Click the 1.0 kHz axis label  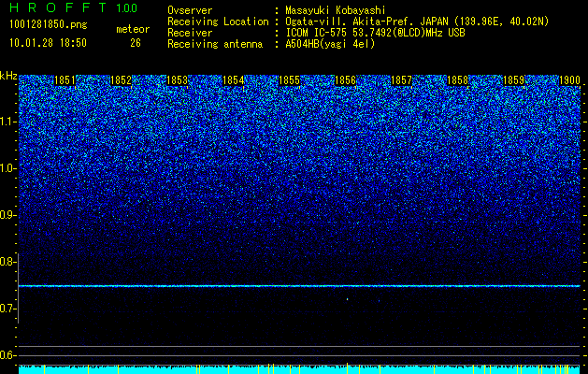pos(7,168)
